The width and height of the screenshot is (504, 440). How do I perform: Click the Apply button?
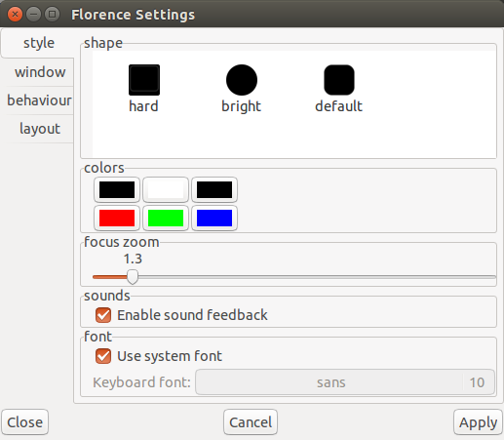pyautogui.click(x=478, y=422)
